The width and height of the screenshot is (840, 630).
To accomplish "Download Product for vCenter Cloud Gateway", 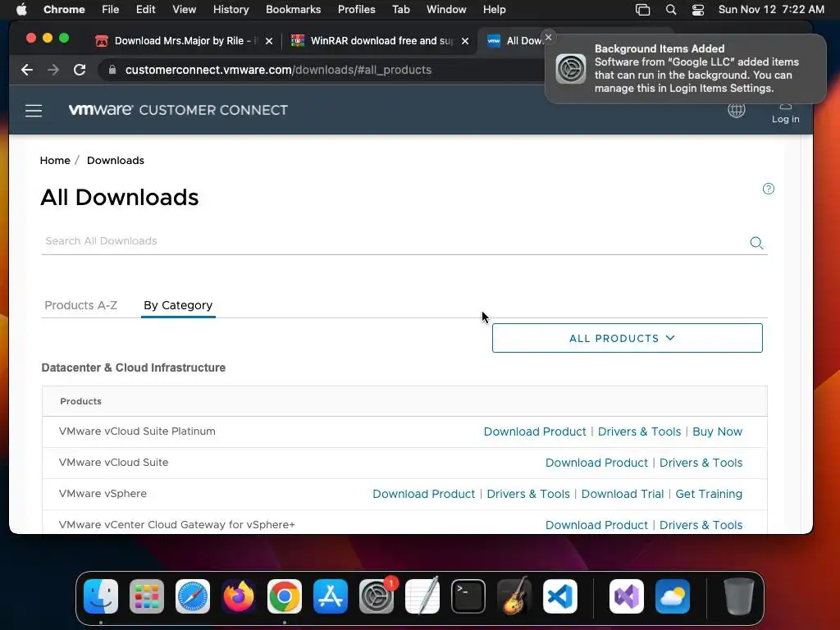I will point(596,525).
